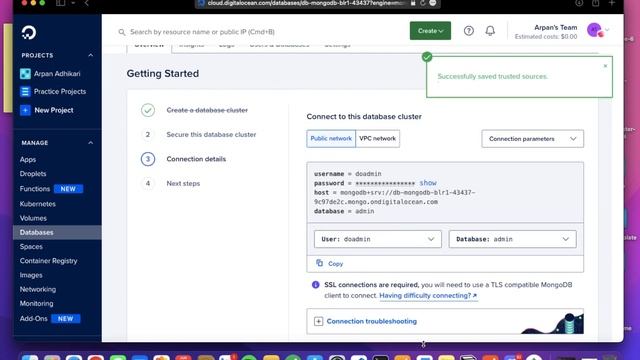
Task: Go to Connection details step
Action: pos(196,159)
